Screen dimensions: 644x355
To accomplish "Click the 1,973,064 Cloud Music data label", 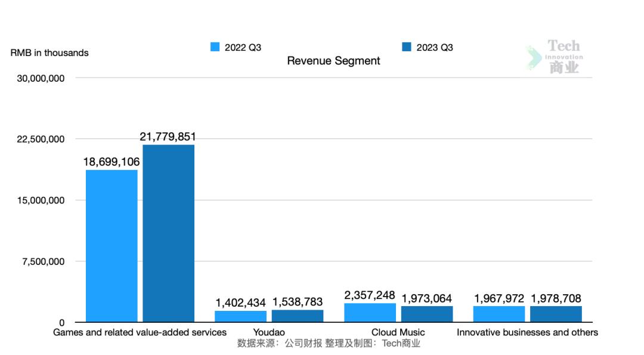I will (x=426, y=298).
